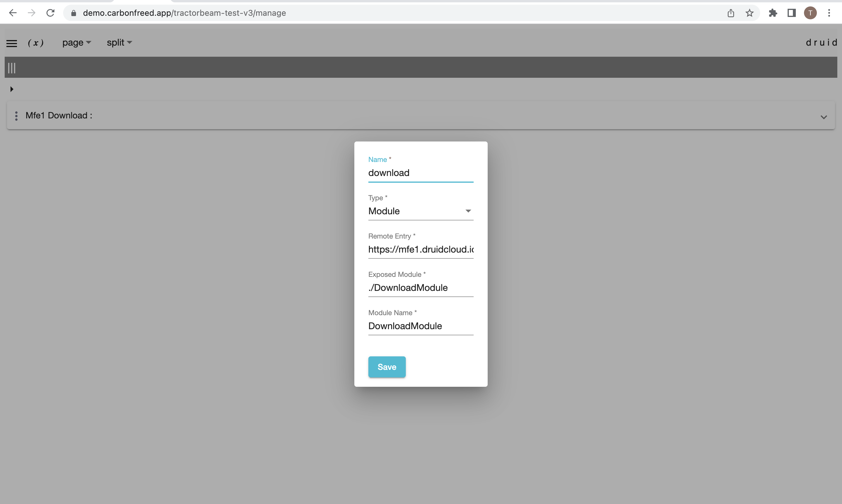Expand the Mfe1 Download section chevron
This screenshot has height=504, width=842.
tap(823, 117)
